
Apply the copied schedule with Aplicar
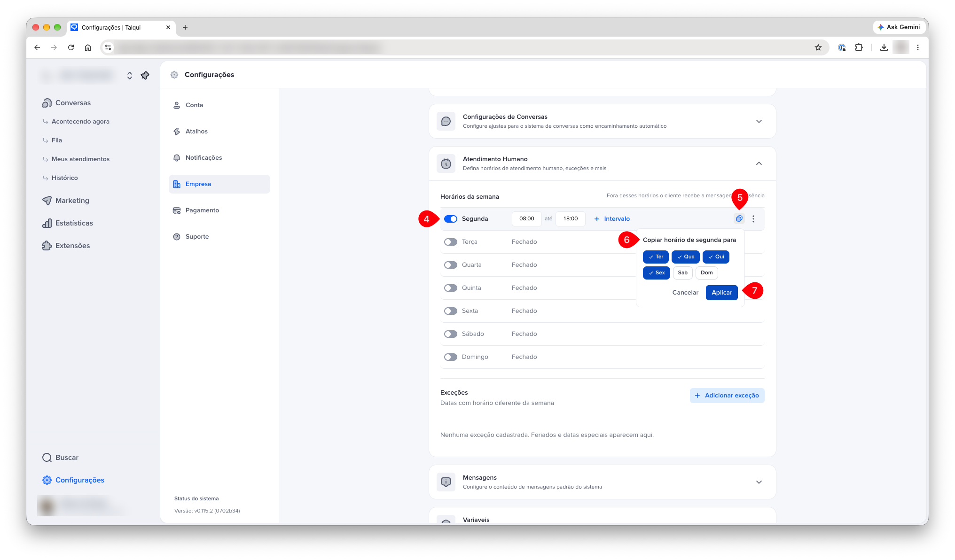[721, 292]
